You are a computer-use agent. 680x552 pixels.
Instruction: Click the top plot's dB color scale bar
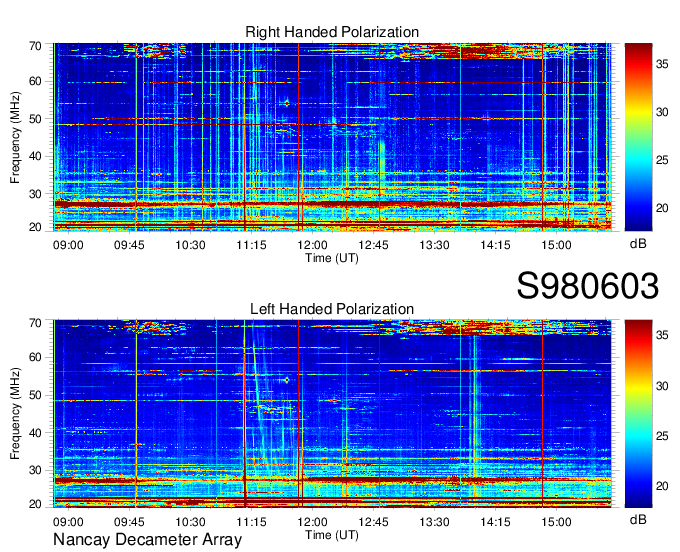click(x=638, y=137)
